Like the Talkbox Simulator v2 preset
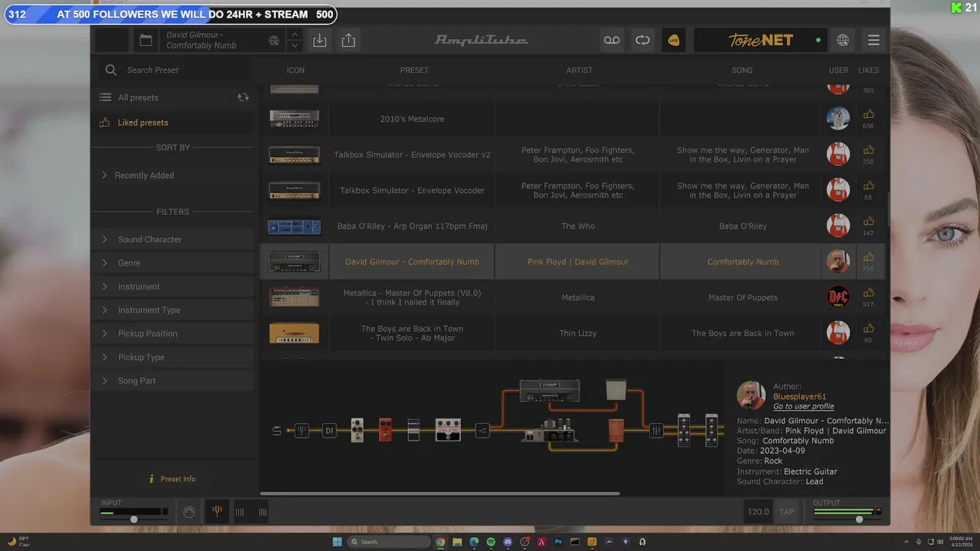The width and height of the screenshot is (980, 551). pyautogui.click(x=868, y=151)
